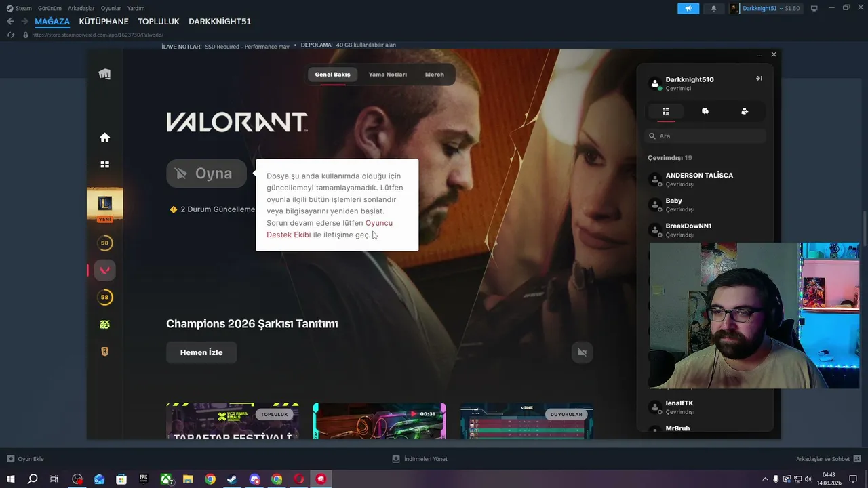Select friend lenalfTK
868x488 pixels.
tap(705, 407)
